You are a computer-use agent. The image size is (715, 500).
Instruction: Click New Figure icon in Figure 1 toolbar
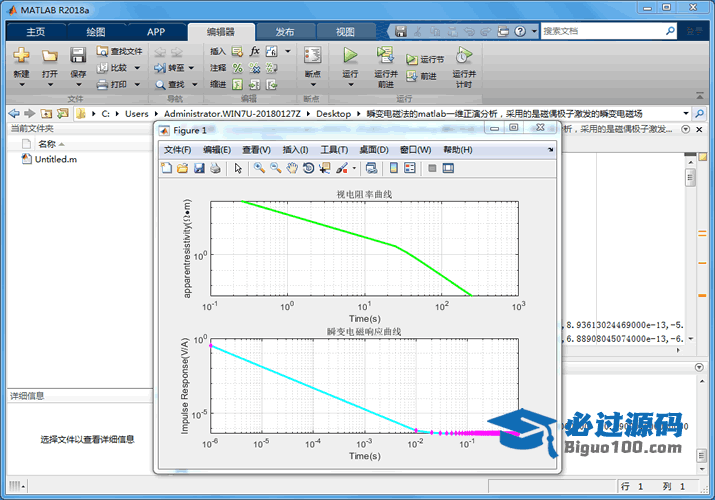166,168
